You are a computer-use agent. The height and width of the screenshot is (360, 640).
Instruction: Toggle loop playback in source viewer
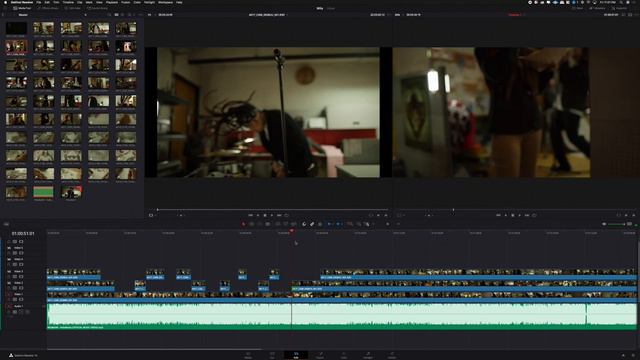coord(286,215)
